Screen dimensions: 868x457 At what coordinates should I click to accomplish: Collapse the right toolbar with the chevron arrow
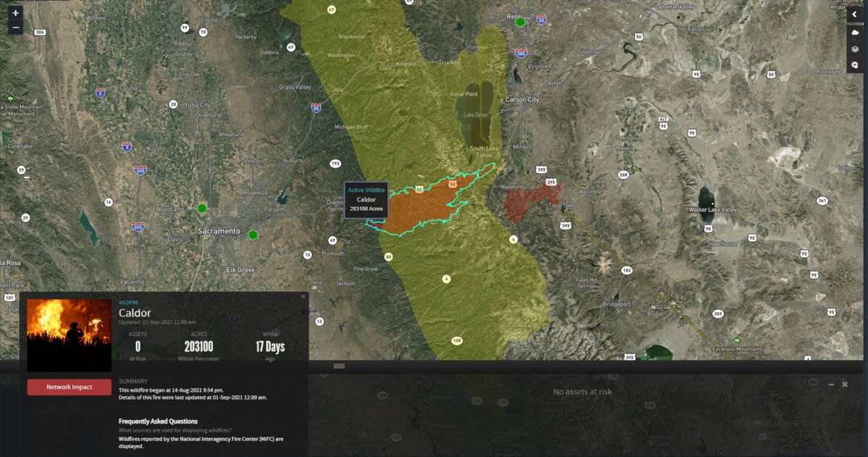tap(855, 14)
